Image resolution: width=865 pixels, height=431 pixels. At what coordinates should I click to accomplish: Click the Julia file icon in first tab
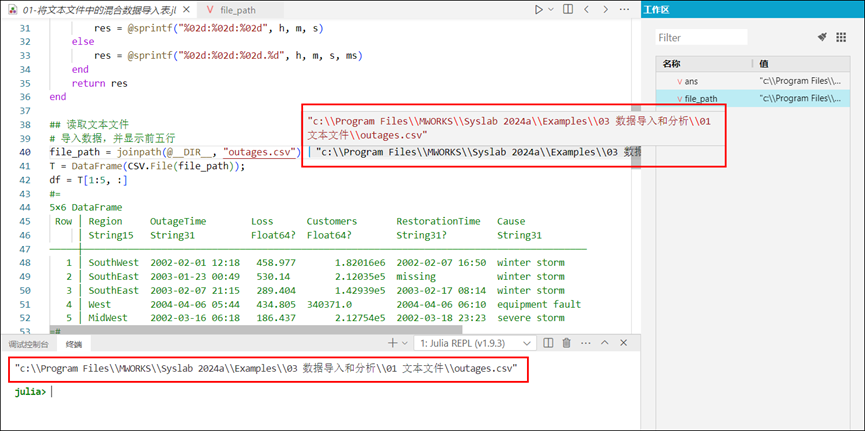(x=12, y=10)
